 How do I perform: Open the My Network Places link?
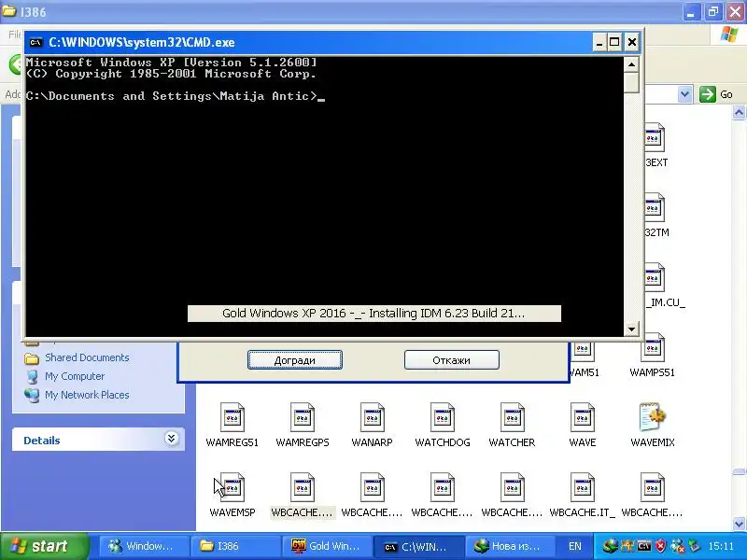(x=87, y=395)
